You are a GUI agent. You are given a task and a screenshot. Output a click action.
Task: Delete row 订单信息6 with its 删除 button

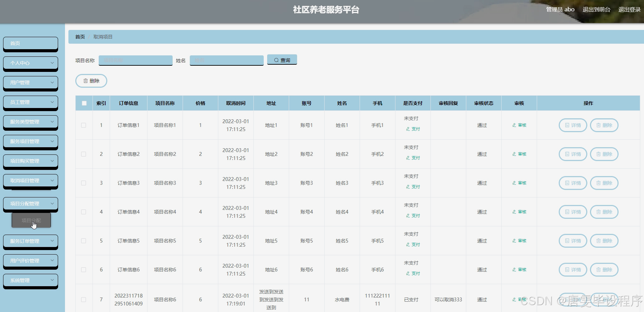coord(604,270)
